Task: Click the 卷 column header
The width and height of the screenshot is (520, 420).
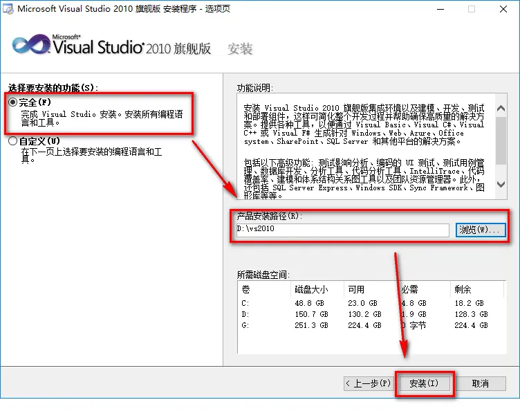Action: coord(264,289)
